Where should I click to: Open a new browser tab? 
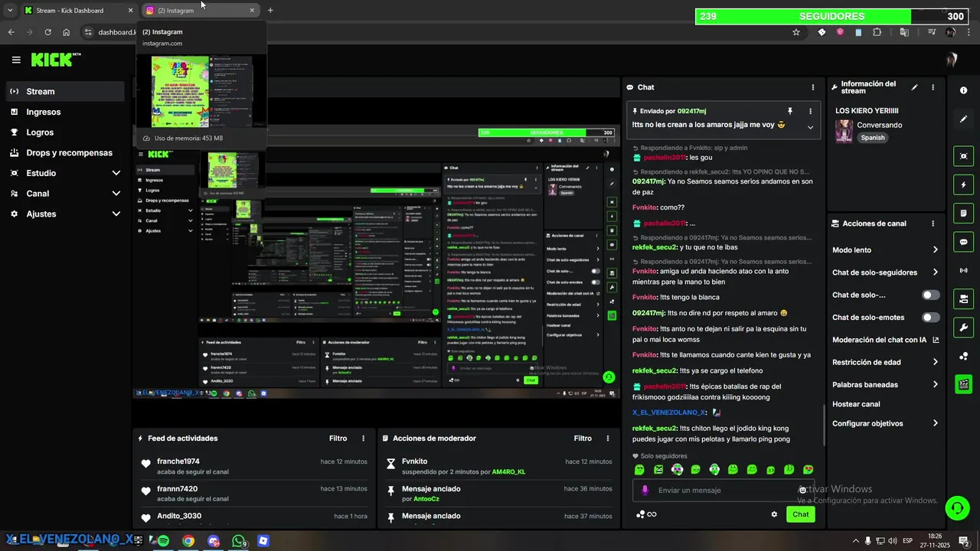pyautogui.click(x=270, y=11)
